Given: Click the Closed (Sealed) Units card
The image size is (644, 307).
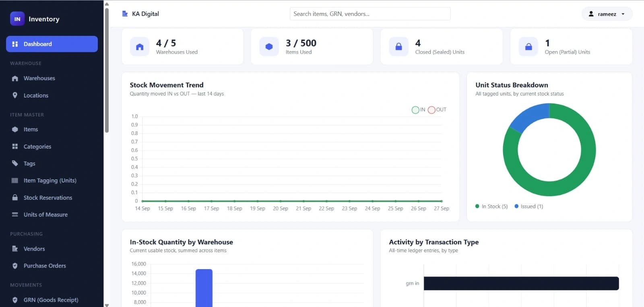Looking at the screenshot, I should coord(442,46).
